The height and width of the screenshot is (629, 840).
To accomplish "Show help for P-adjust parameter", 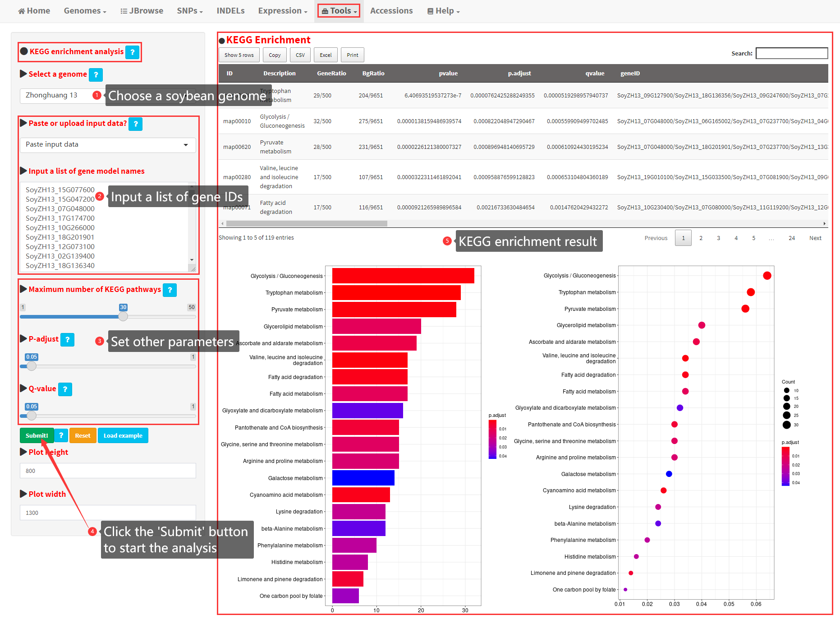I will click(67, 340).
